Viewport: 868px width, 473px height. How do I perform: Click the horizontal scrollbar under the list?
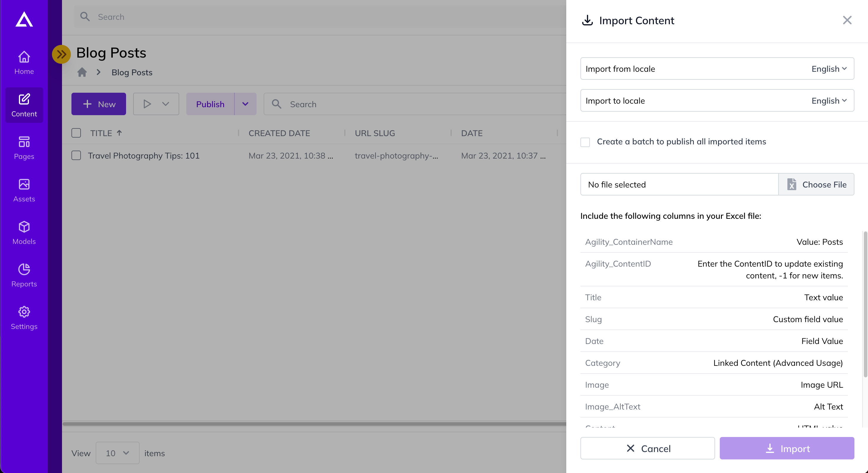[x=314, y=424]
